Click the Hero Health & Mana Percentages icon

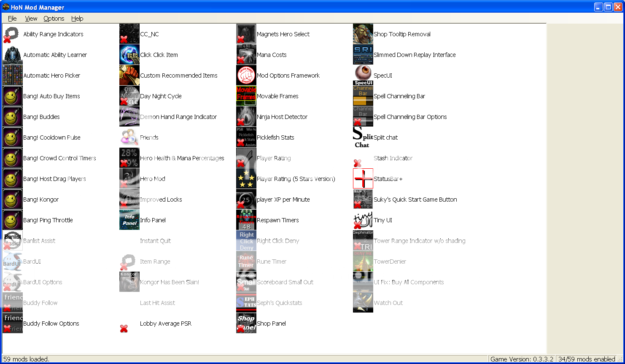[x=129, y=158]
